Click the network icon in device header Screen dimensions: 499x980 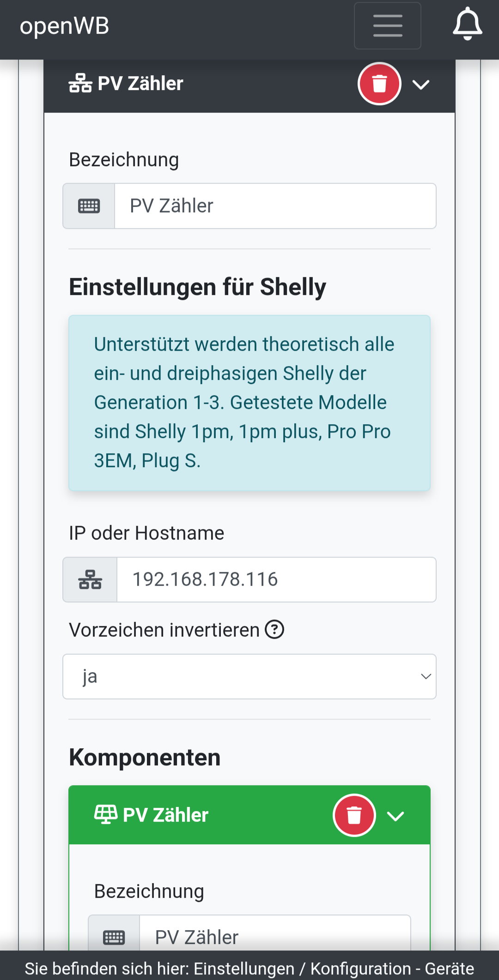coord(80,84)
